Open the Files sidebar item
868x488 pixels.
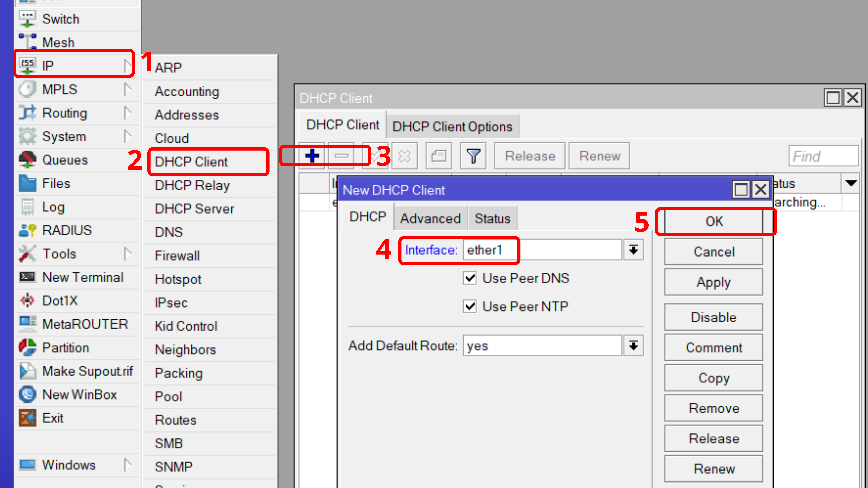pos(56,183)
